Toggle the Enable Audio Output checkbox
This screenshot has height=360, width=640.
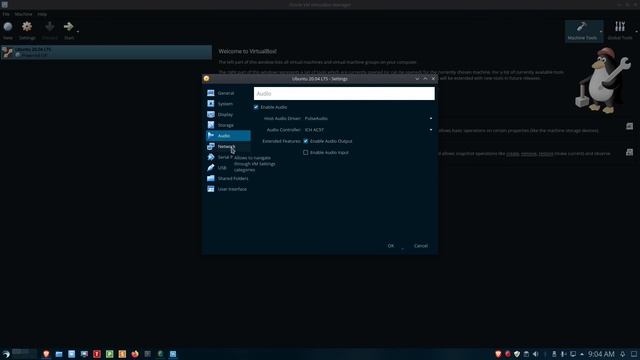coord(306,141)
